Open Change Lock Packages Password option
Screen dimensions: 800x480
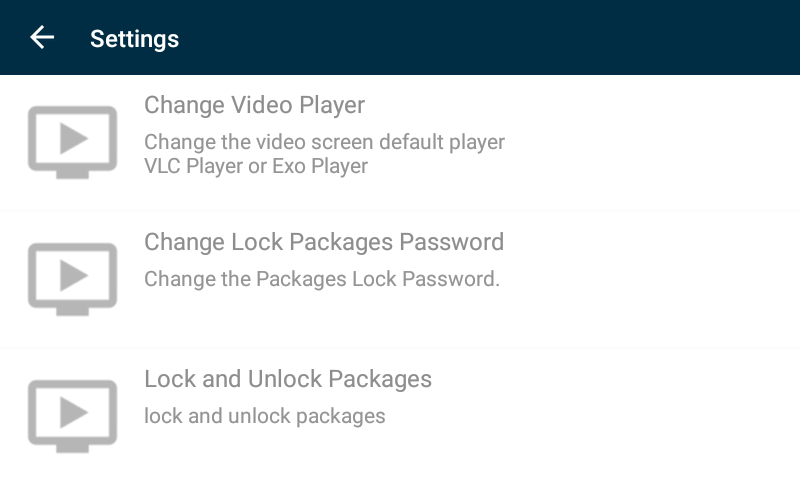tap(323, 242)
